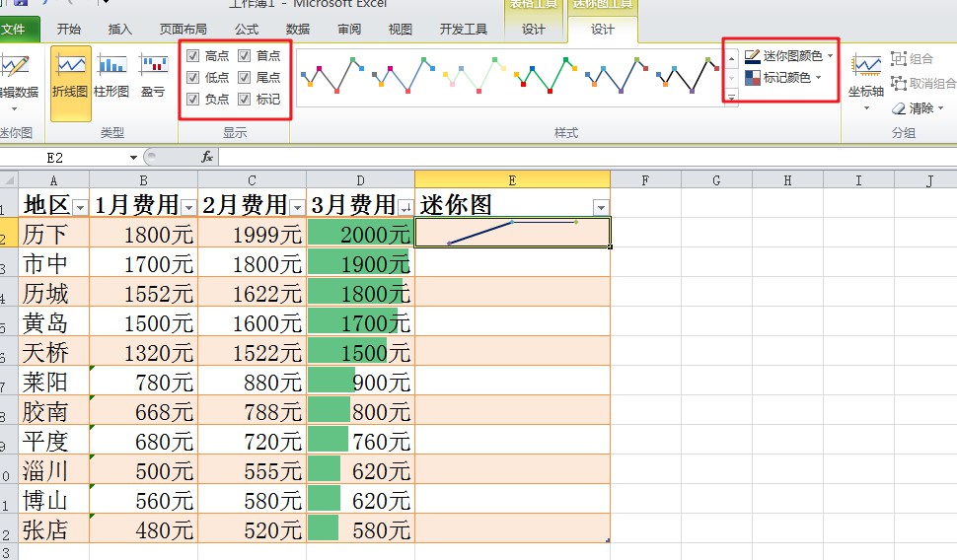Click the Group (组合) icon
This screenshot has height=560, width=957.
[899, 58]
